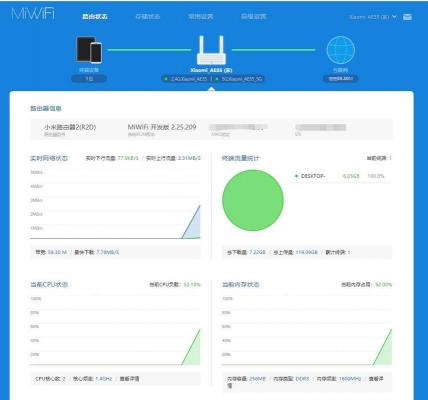
Task: Select the DESKTOP- device row
Action: (x=340, y=176)
